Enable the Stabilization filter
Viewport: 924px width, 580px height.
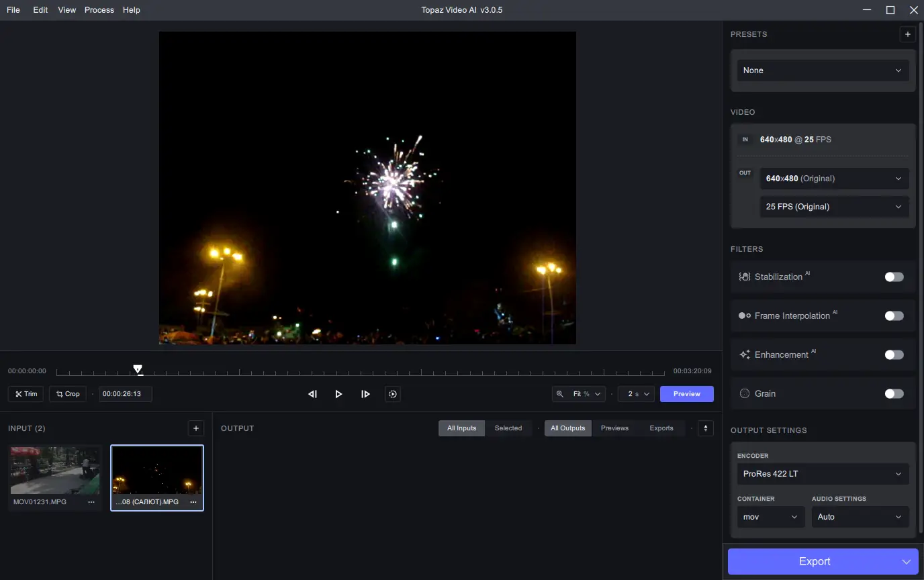pos(893,277)
